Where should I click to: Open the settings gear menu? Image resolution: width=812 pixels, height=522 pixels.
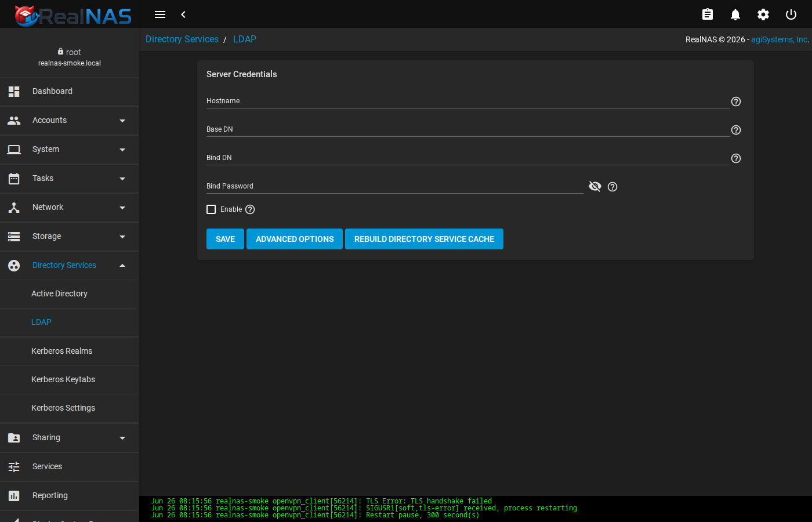click(763, 14)
